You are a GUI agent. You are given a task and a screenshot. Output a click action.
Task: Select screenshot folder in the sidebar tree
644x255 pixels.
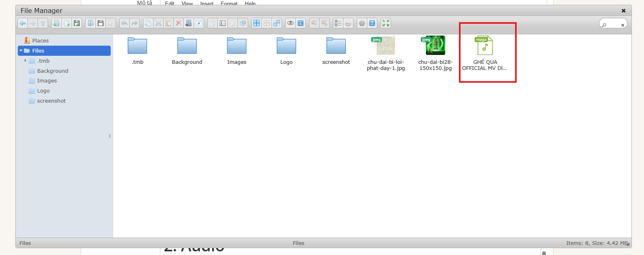pyautogui.click(x=51, y=101)
